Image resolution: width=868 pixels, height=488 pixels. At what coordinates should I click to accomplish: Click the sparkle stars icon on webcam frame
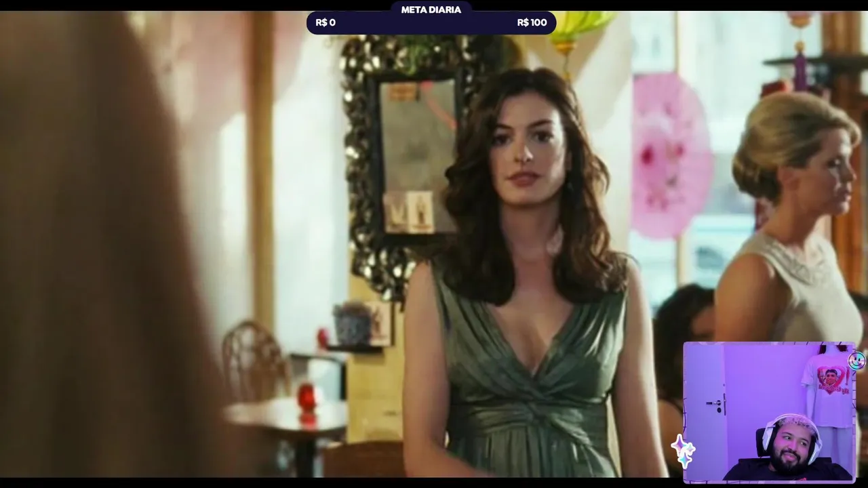(684, 451)
